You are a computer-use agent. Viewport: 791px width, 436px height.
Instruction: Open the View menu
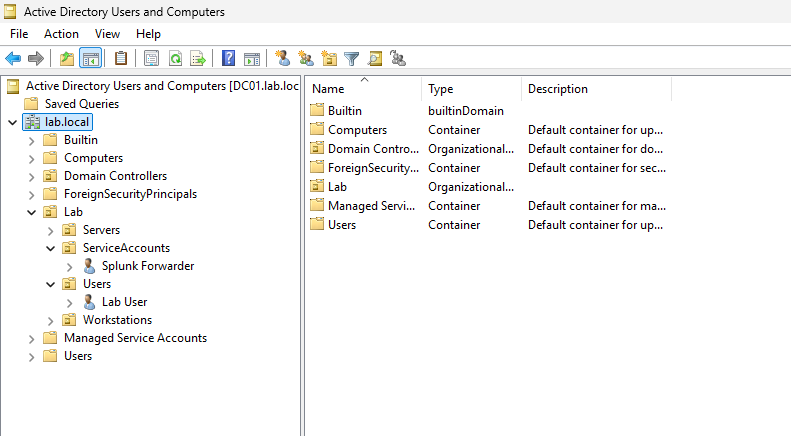click(107, 34)
